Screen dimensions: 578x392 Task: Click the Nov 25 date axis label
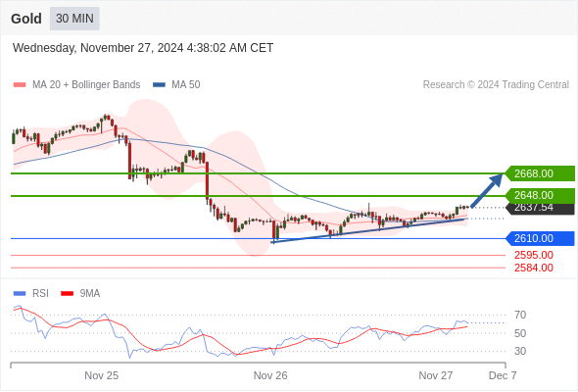101,375
